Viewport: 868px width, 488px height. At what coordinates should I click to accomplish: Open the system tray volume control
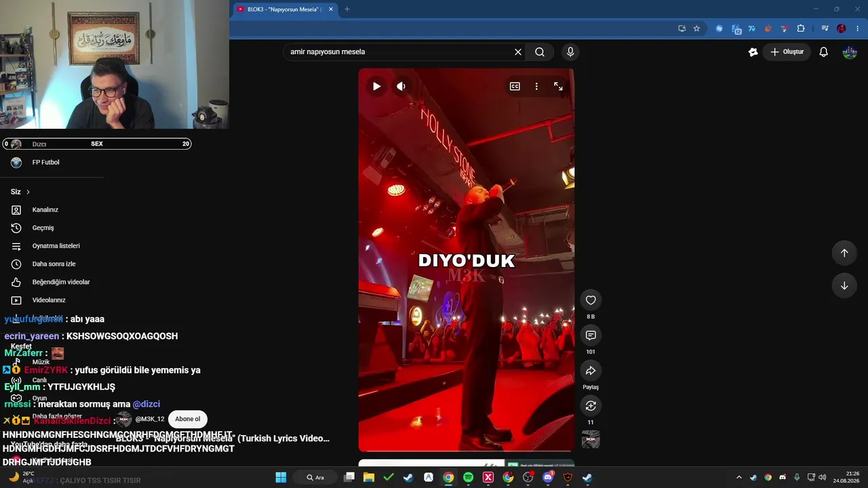coord(823,477)
